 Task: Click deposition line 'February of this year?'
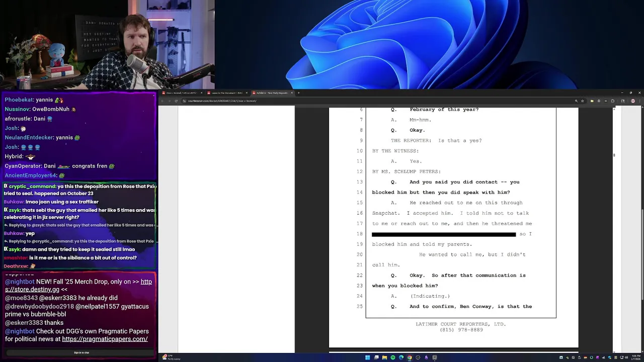coord(444,109)
